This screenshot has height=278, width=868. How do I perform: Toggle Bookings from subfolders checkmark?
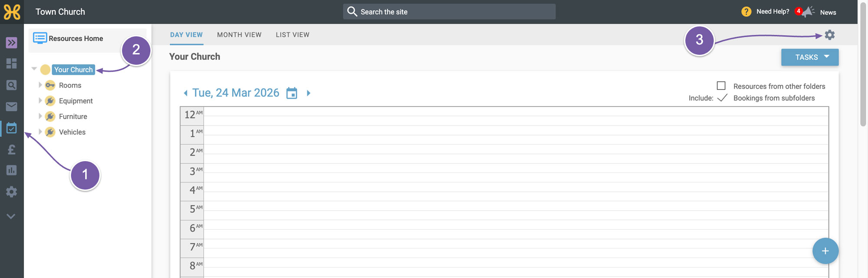(722, 98)
